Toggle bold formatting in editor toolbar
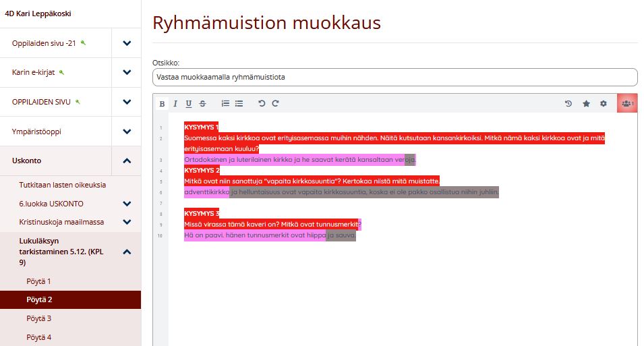Viewport: 644px width, 346px height. point(162,104)
